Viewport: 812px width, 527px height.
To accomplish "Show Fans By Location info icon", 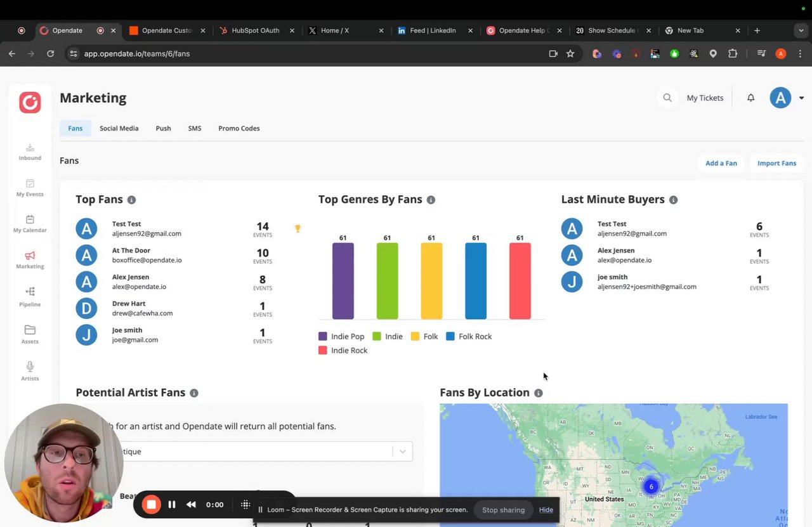I will pos(538,393).
